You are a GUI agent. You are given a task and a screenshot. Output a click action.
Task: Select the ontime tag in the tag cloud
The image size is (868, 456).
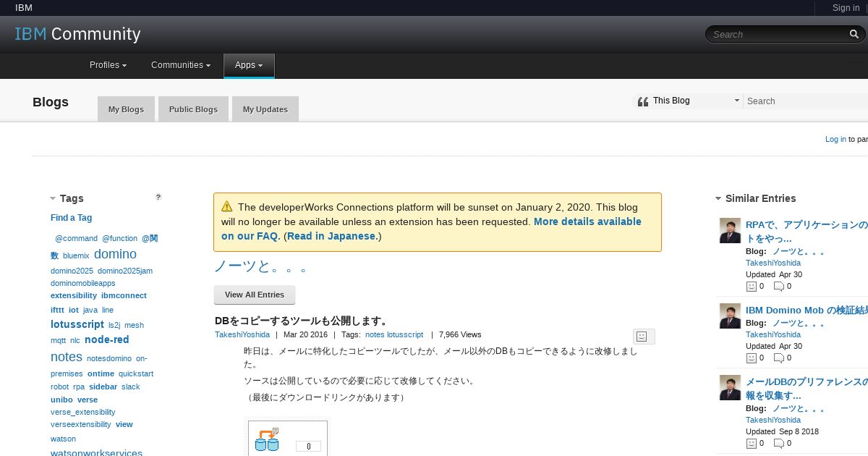pyautogui.click(x=101, y=373)
